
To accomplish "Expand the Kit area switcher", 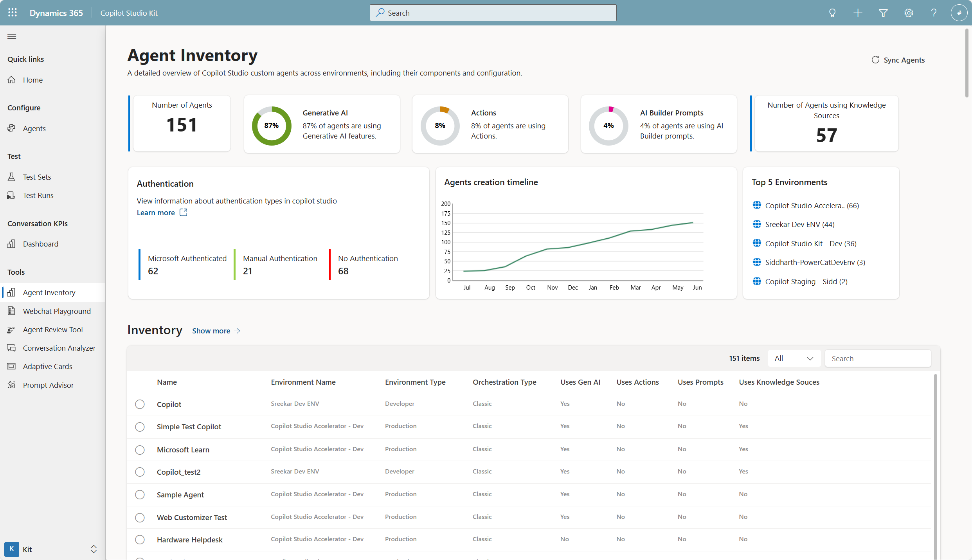I will click(x=94, y=549).
